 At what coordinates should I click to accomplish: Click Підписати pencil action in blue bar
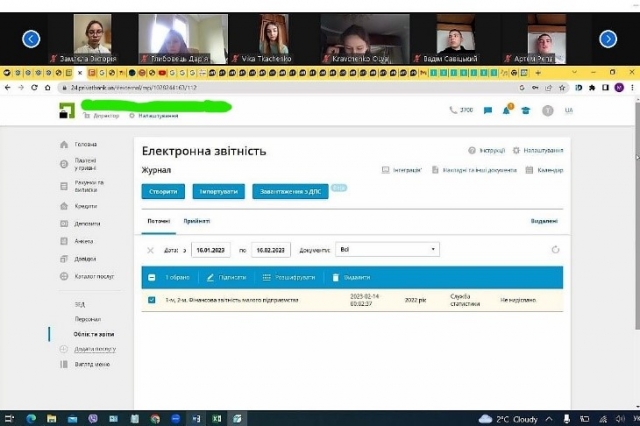(x=227, y=277)
